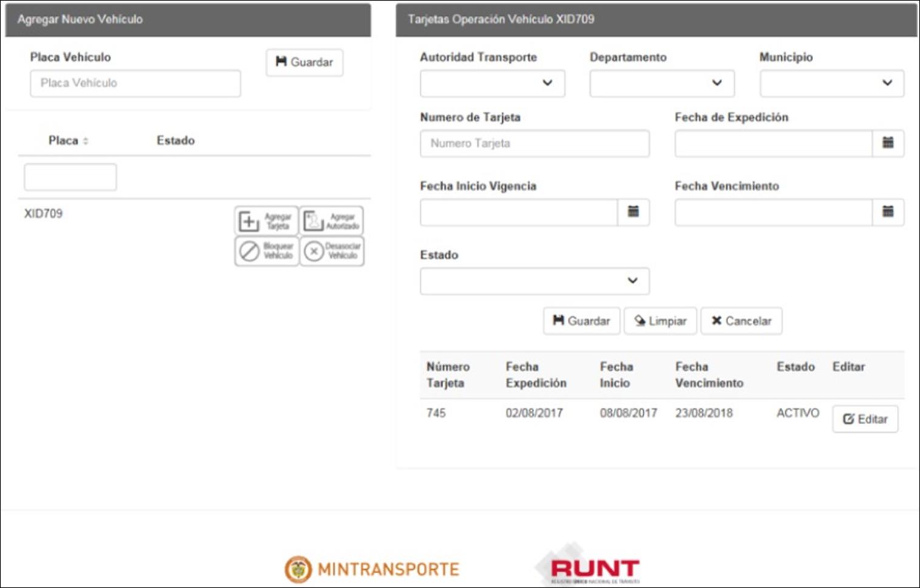Viewport: 920px width, 588px height.
Task: Open the Fecha Vencimiento calendar picker
Action: [887, 212]
